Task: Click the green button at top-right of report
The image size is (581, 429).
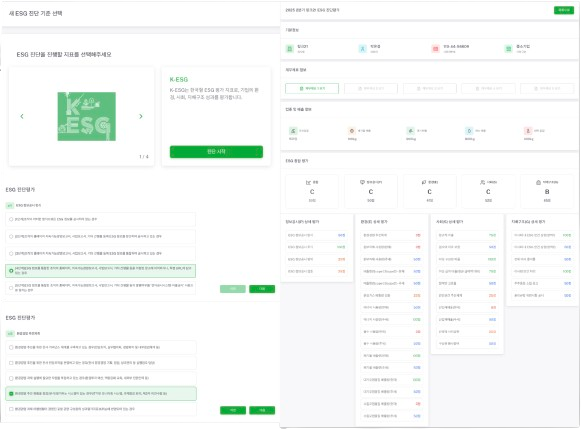Action: click(x=564, y=10)
